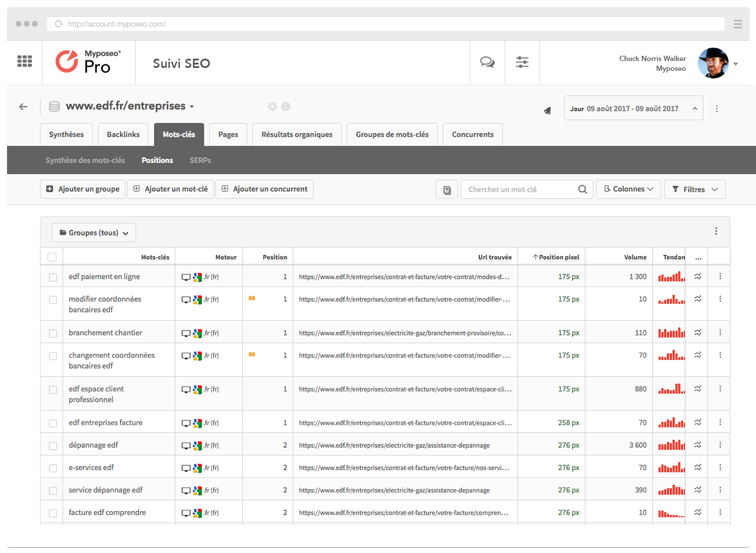756x553 pixels.
Task: Click the megaphone notification icon
Action: coord(547,110)
